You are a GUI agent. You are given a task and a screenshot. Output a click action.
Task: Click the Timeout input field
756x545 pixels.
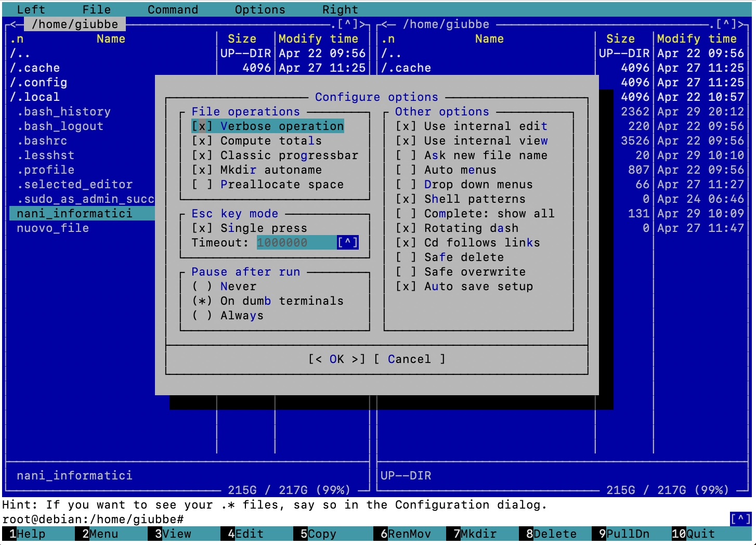296,243
